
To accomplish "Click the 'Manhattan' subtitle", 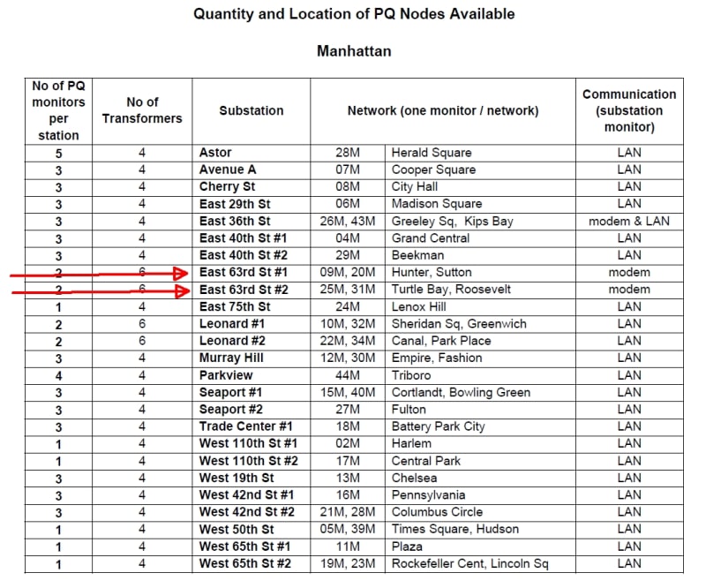I will click(x=354, y=51).
